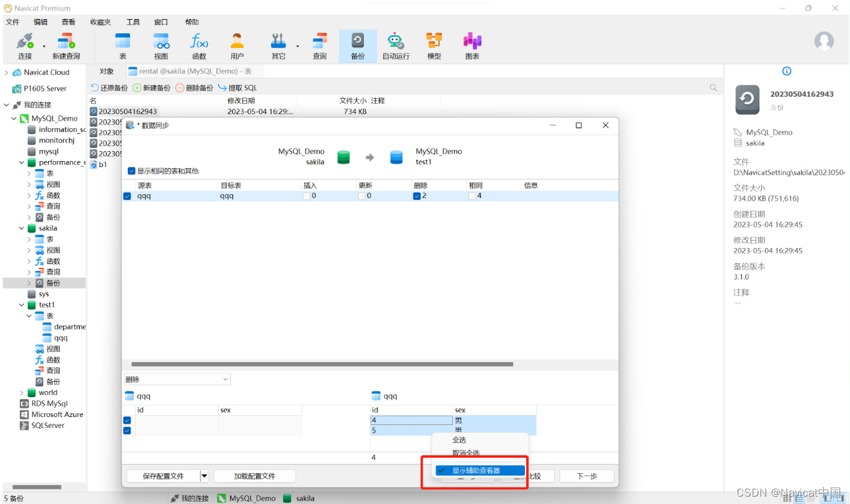
Task: Open the 文件 menu
Action: click(13, 22)
